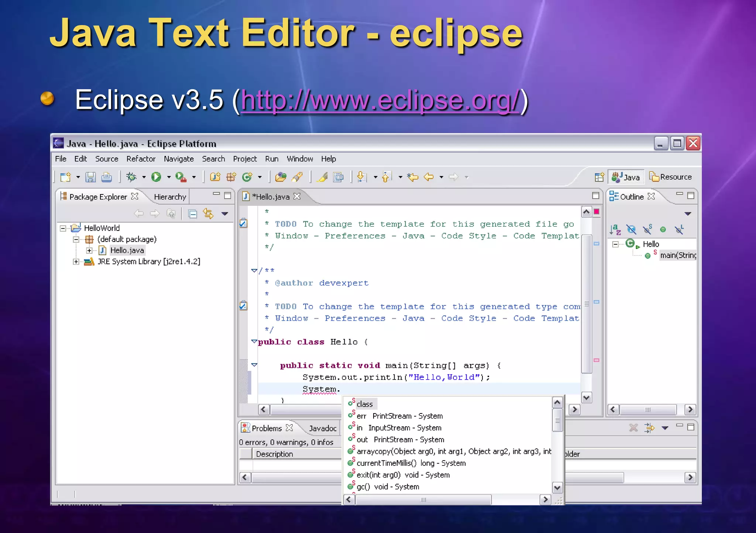The image size is (756, 533).
Task: Click the editor vertical scrollbar thumb
Action: click(x=586, y=304)
